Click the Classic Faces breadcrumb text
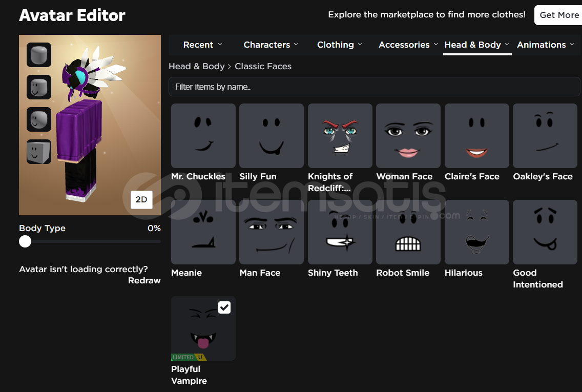This screenshot has width=582, height=392. click(263, 67)
